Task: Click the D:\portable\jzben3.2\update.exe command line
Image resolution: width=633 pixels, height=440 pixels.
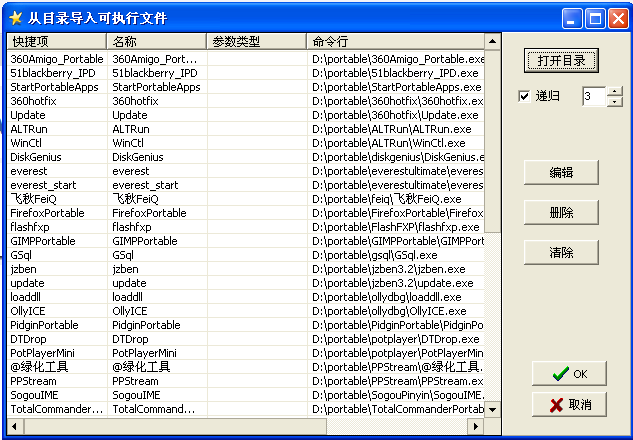Action: click(392, 283)
